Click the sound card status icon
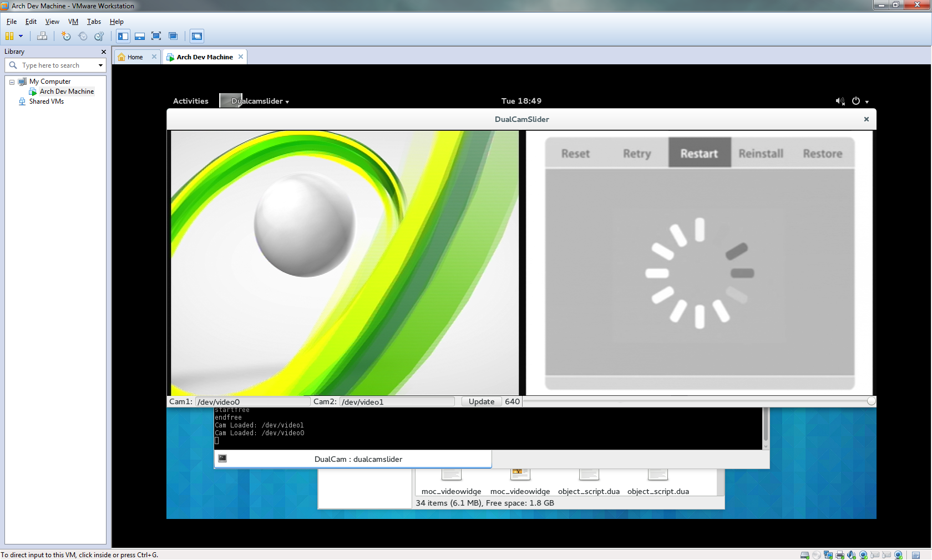The width and height of the screenshot is (932, 560). (852, 555)
